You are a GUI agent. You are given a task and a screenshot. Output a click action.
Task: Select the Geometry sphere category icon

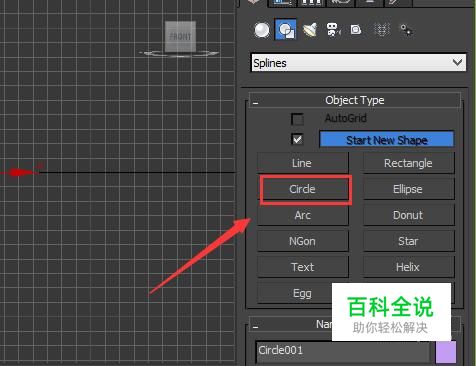coord(262,30)
